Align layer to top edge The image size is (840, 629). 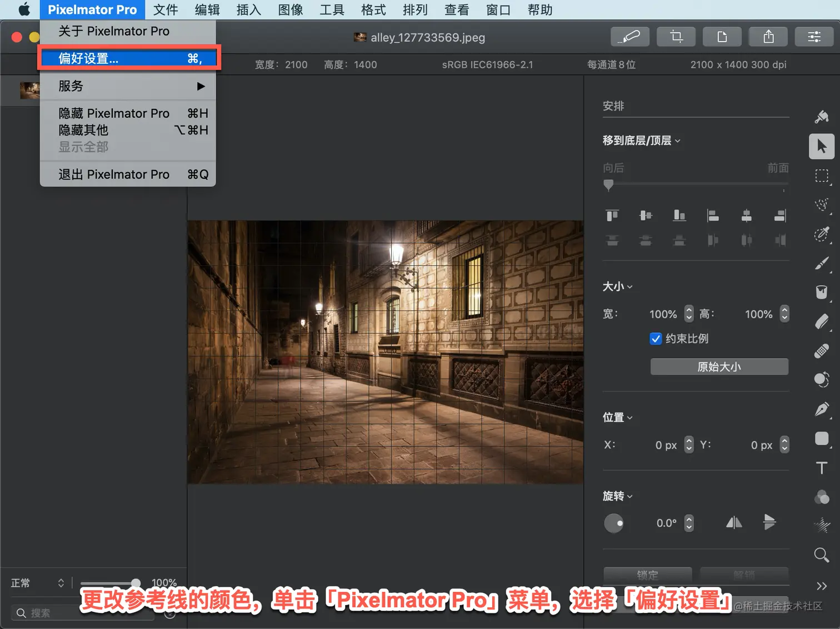[612, 215]
